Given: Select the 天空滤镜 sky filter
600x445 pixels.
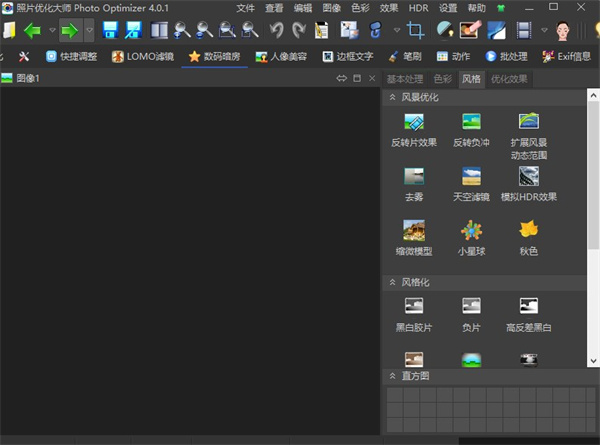Looking at the screenshot, I should (471, 178).
